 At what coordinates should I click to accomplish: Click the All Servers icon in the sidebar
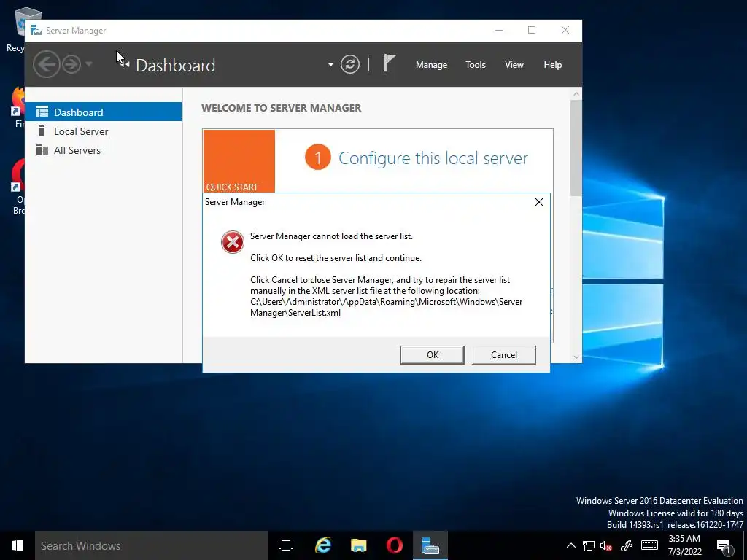click(x=42, y=150)
